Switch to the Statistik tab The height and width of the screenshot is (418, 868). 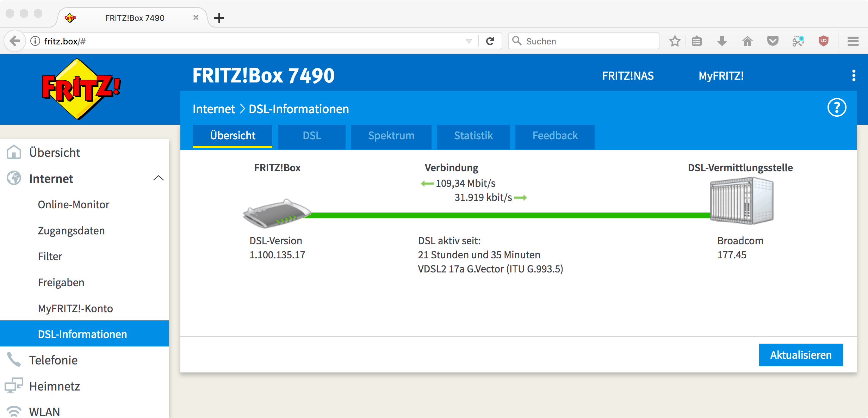tap(473, 136)
